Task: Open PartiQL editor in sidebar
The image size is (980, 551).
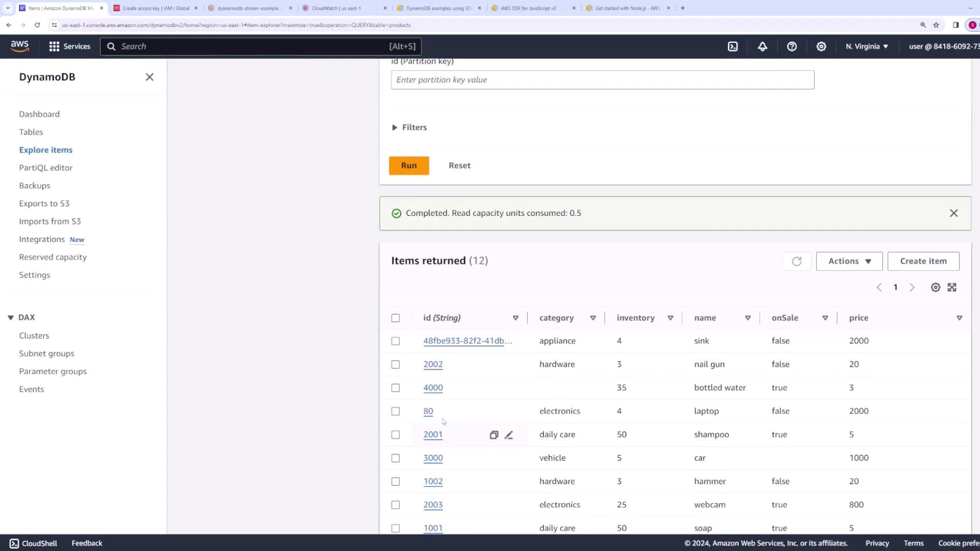Action: (x=46, y=168)
